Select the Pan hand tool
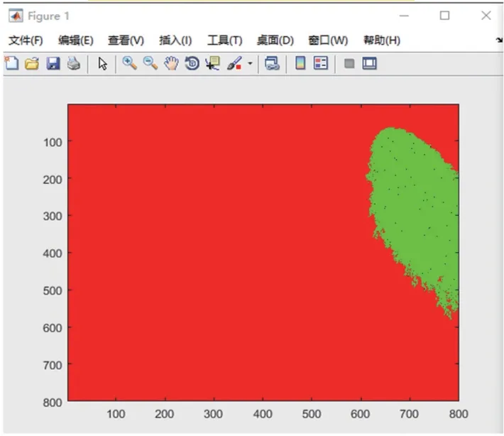 click(171, 63)
